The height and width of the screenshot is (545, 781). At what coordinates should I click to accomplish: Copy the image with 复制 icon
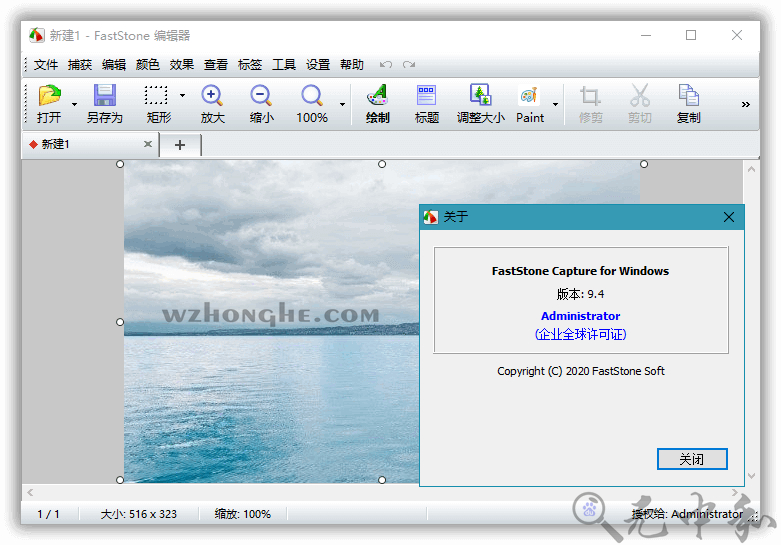[689, 104]
